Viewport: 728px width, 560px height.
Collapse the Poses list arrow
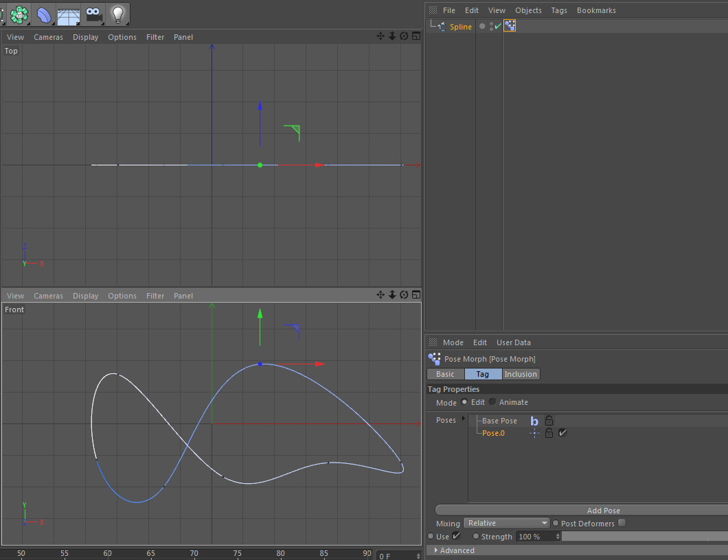point(464,419)
